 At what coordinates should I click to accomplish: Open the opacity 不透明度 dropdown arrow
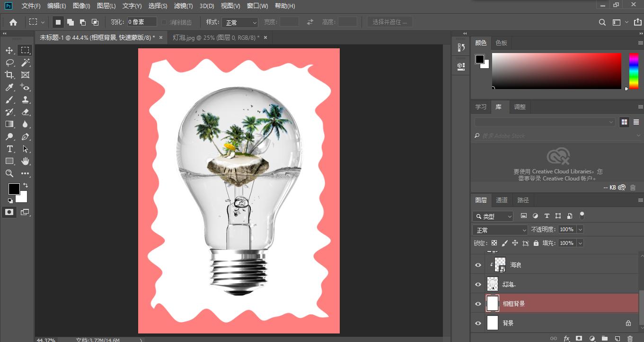[x=580, y=229]
